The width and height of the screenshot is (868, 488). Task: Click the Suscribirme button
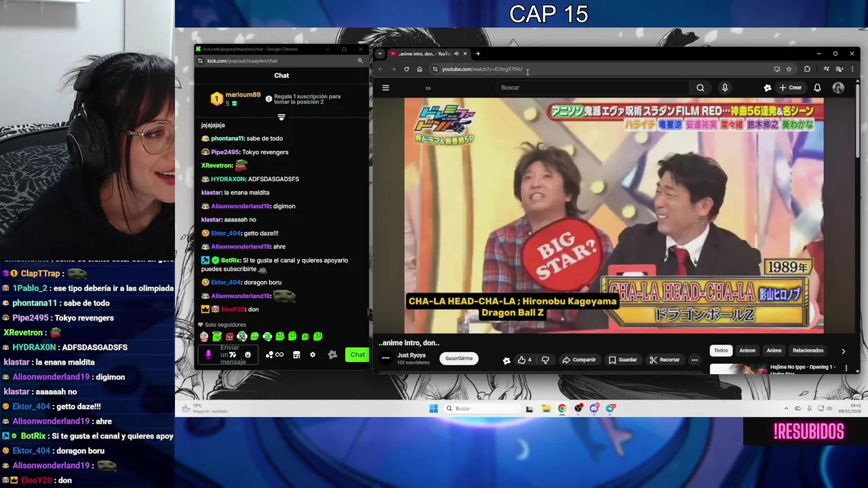coord(459,359)
